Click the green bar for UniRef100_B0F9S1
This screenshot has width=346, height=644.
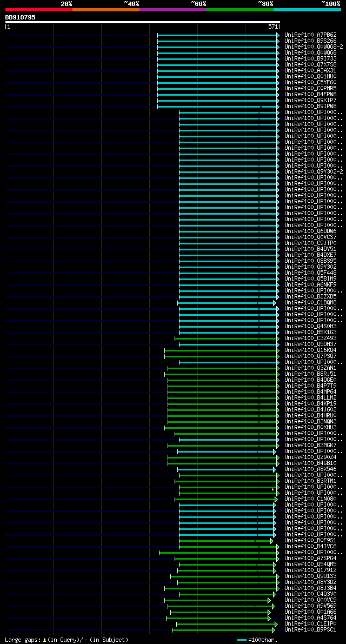coord(226,541)
